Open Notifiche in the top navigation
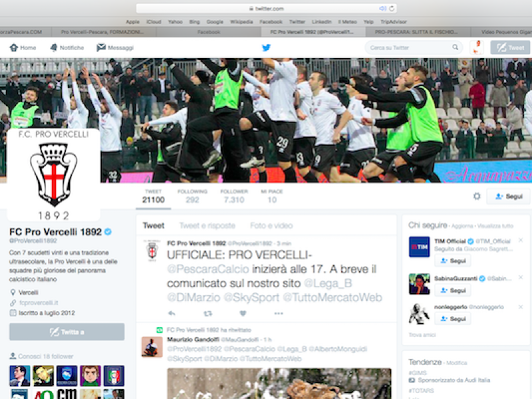Viewport: 532px width, 399px height. 66,47
